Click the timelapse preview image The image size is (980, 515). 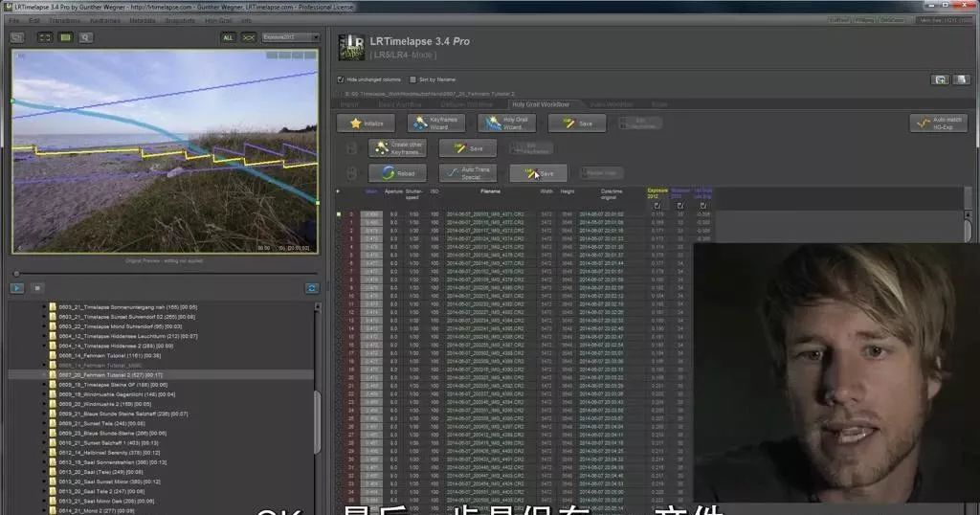point(165,151)
